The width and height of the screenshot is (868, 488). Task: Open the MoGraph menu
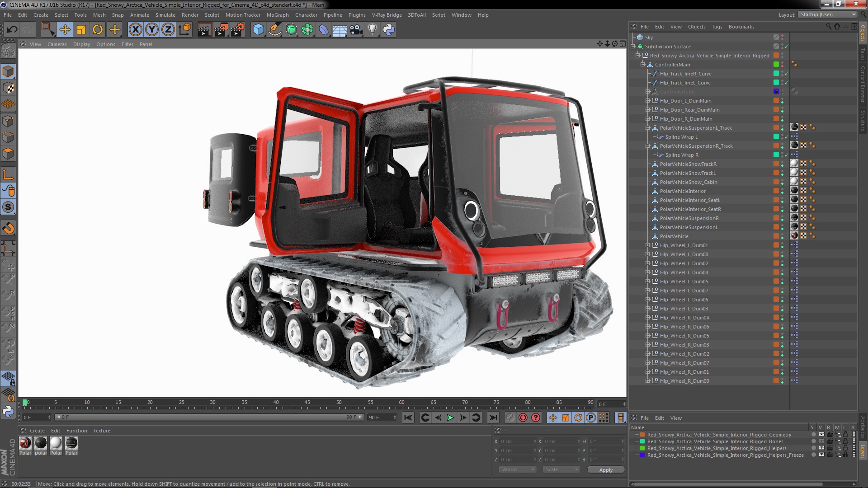278,15
